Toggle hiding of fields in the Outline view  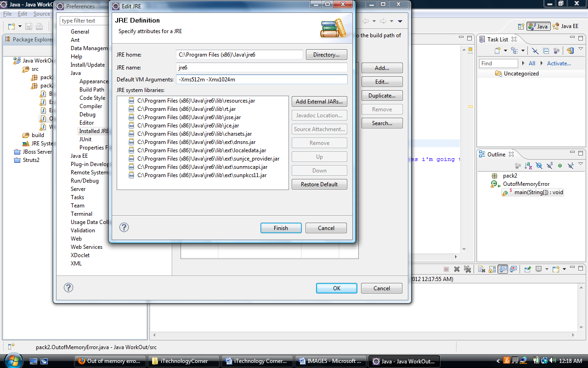(539, 166)
